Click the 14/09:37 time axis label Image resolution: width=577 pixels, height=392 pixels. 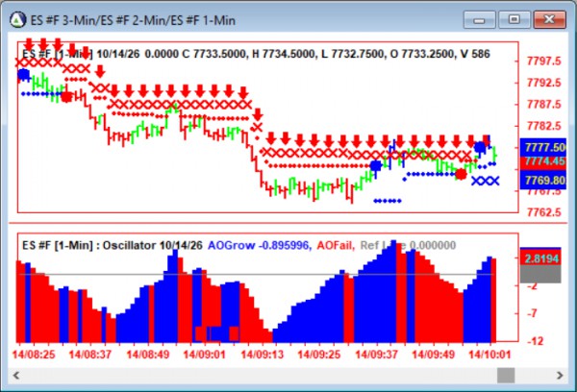376,355
